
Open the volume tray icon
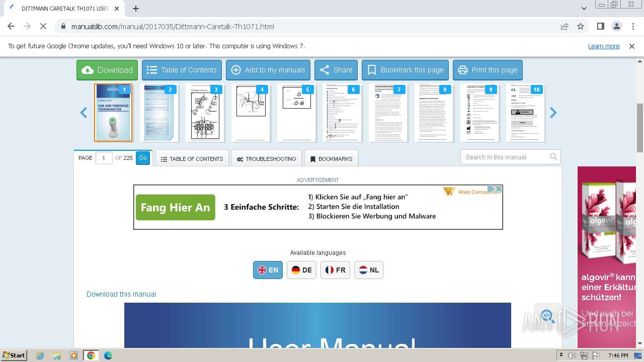572,355
